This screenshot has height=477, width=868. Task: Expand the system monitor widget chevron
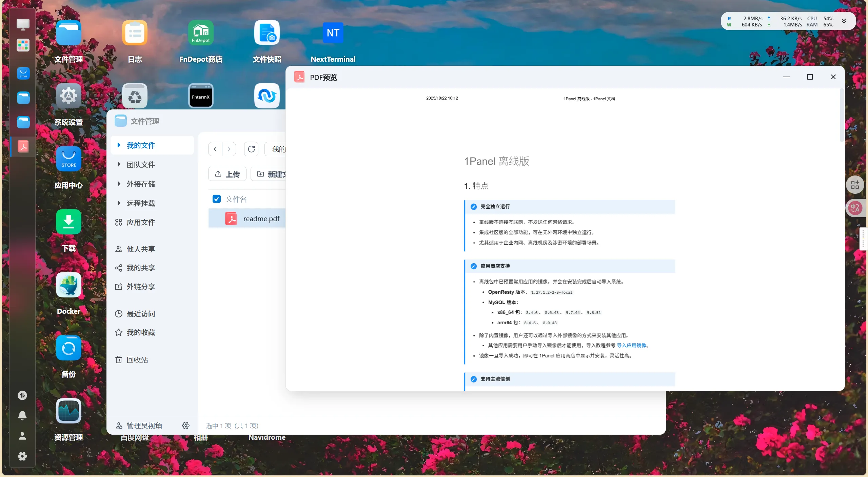coord(844,21)
